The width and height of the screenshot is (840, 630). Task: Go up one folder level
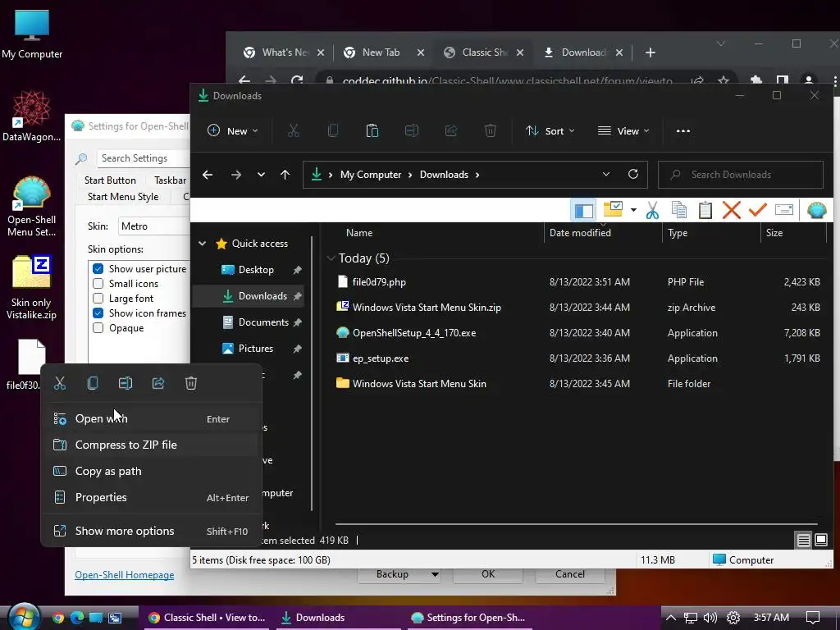(285, 175)
